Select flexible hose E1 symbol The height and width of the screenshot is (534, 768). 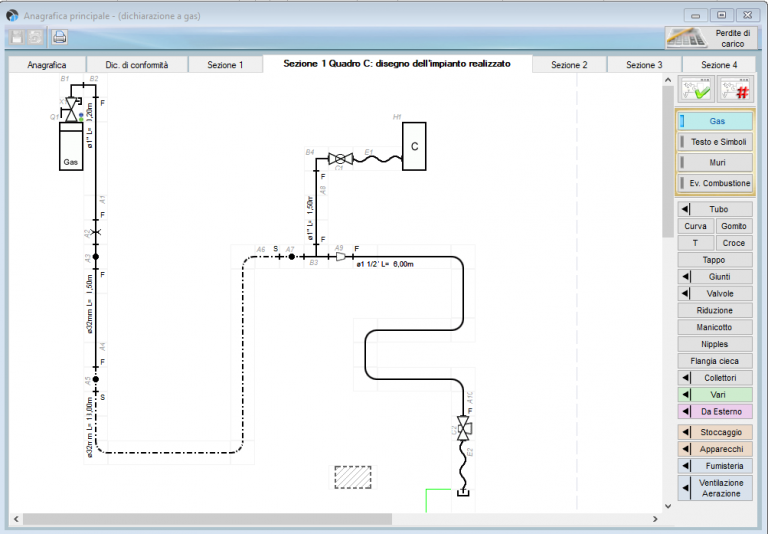tap(377, 158)
